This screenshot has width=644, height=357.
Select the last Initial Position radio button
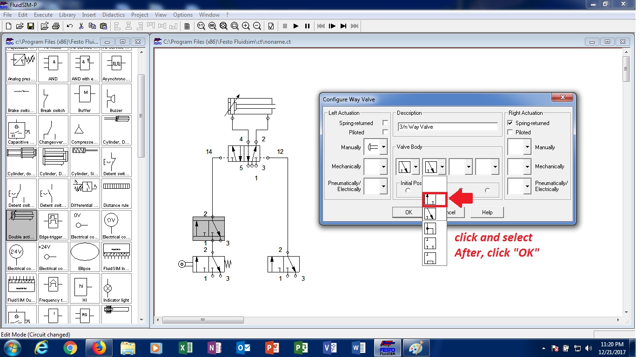click(x=487, y=190)
